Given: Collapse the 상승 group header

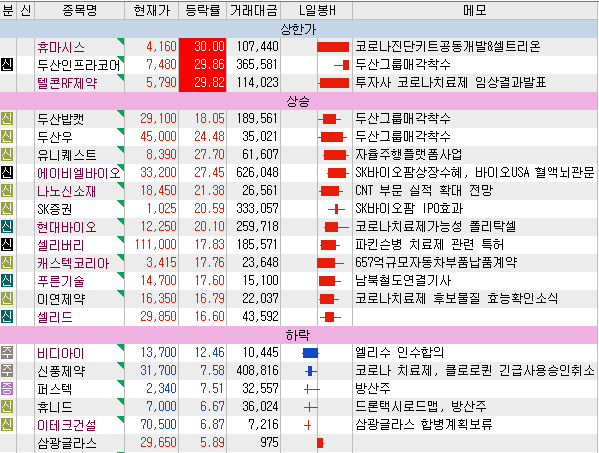Looking at the screenshot, I should click(298, 101).
